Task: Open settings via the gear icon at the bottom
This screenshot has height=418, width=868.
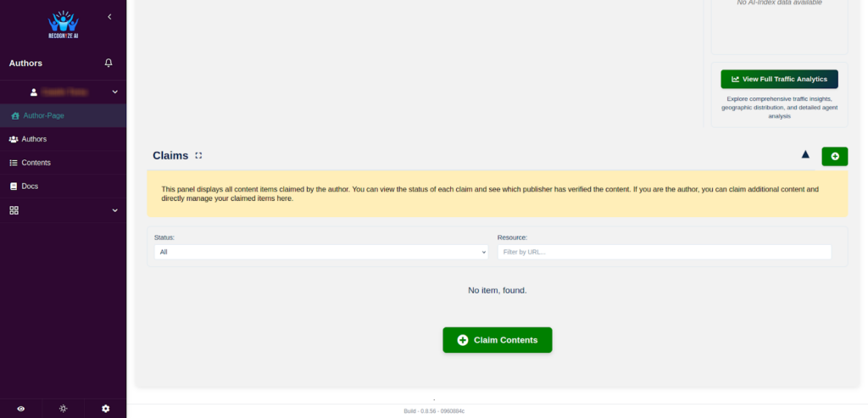Action: [106, 409]
